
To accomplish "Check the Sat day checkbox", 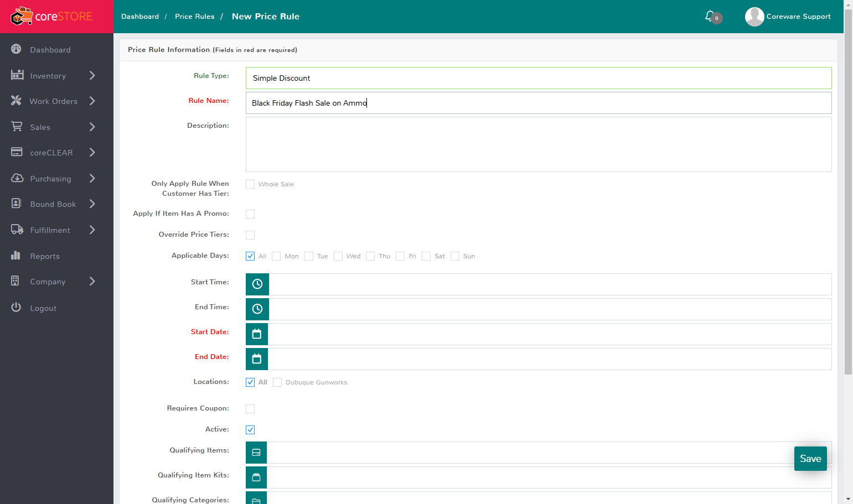I will coord(426,256).
